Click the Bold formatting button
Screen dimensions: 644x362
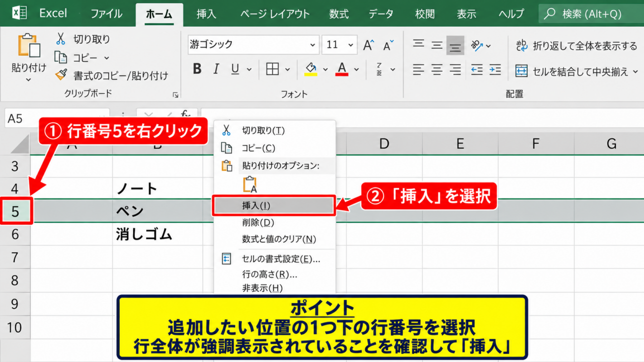click(x=197, y=69)
